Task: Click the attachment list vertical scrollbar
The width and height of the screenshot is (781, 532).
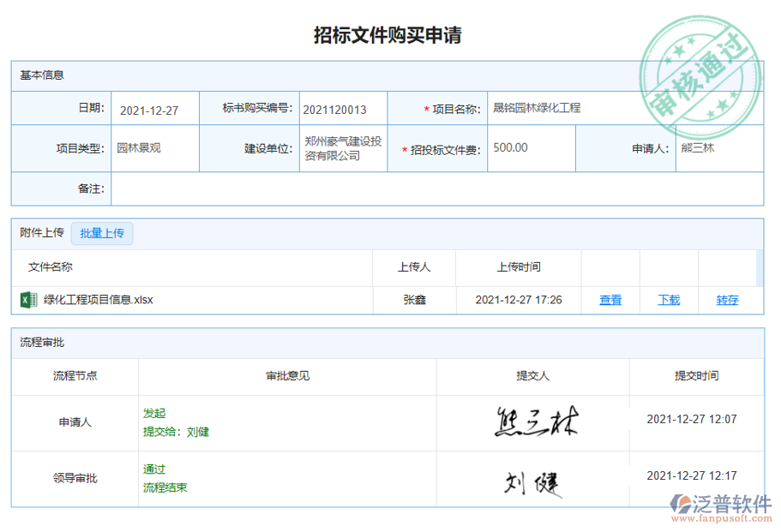Action: coord(759,267)
